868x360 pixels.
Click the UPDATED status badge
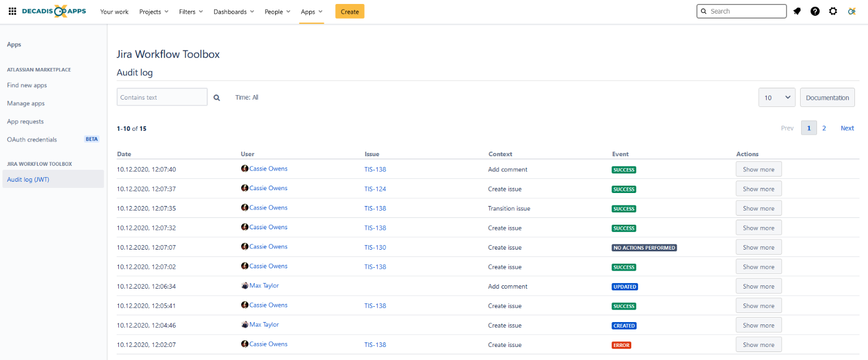click(x=625, y=287)
